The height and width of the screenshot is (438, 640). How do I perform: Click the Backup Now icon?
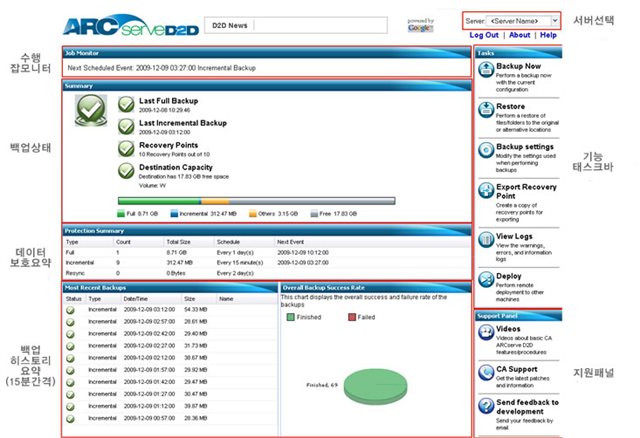coord(486,69)
